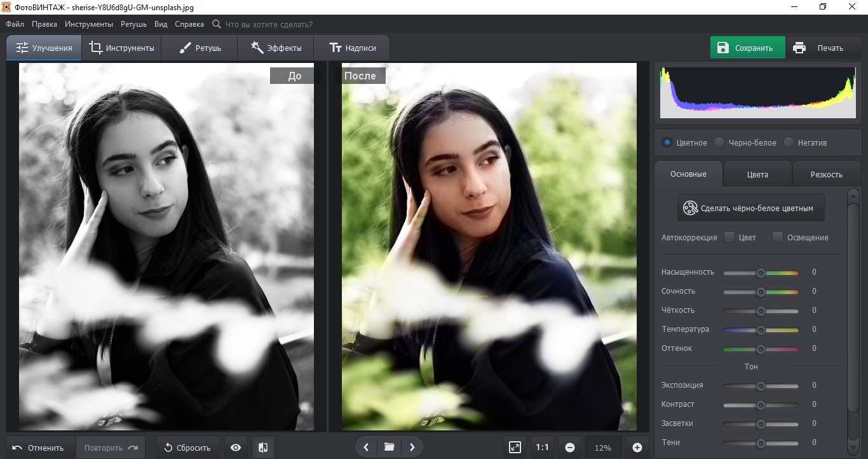
Task: Click the Сбросить reset button
Action: [x=188, y=448]
